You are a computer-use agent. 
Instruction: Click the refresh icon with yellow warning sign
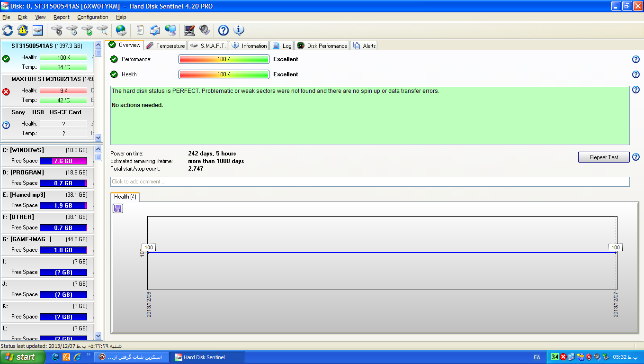tap(23, 30)
